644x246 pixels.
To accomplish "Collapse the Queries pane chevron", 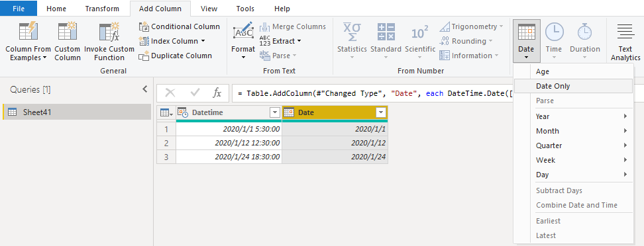I will point(144,89).
